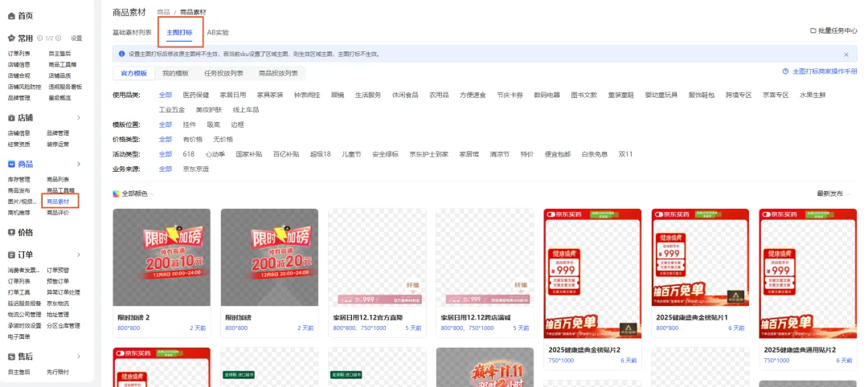
Task: Filter activity type by 618
Action: point(189,154)
